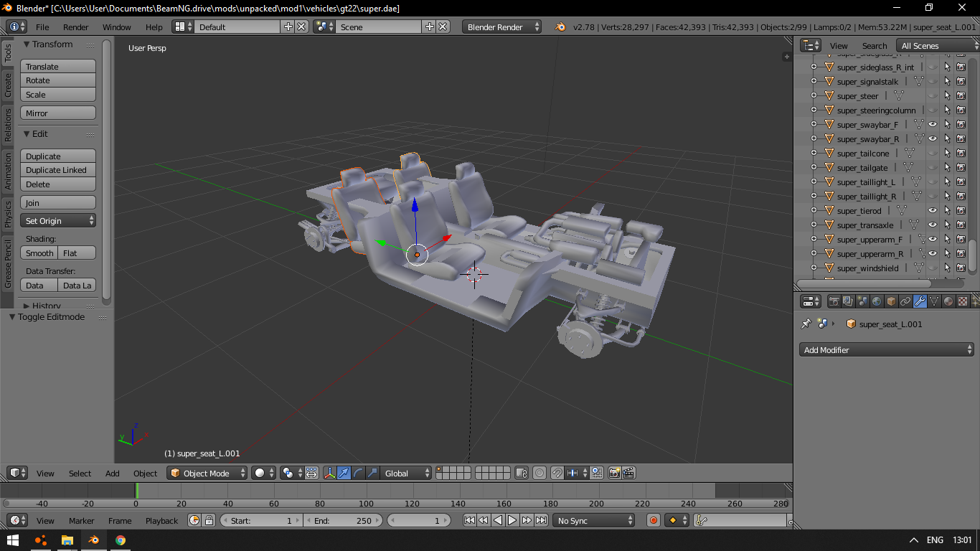Open the Object Data tab triangle icon
This screenshot has height=551, width=980.
934,301
